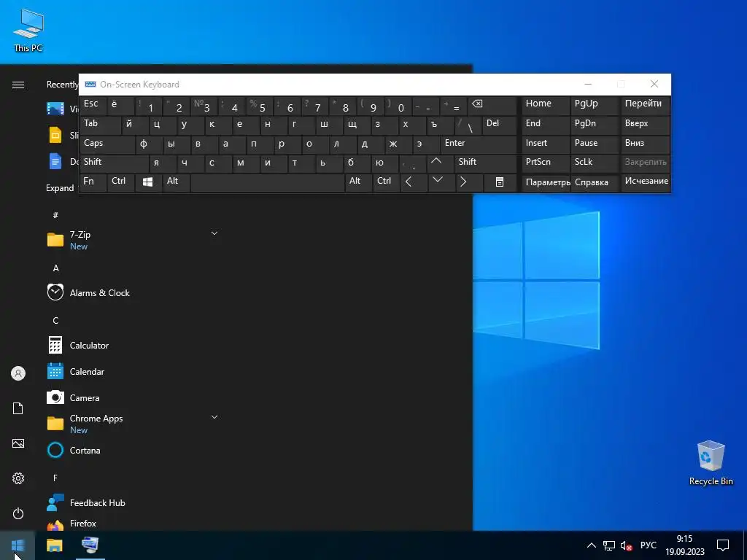
Task: Click the Вверх key
Action: click(x=646, y=125)
